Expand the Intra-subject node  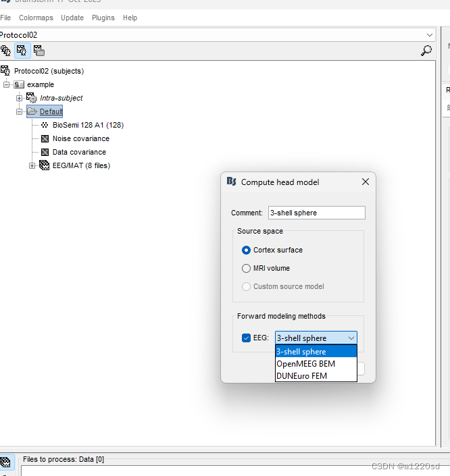(19, 98)
